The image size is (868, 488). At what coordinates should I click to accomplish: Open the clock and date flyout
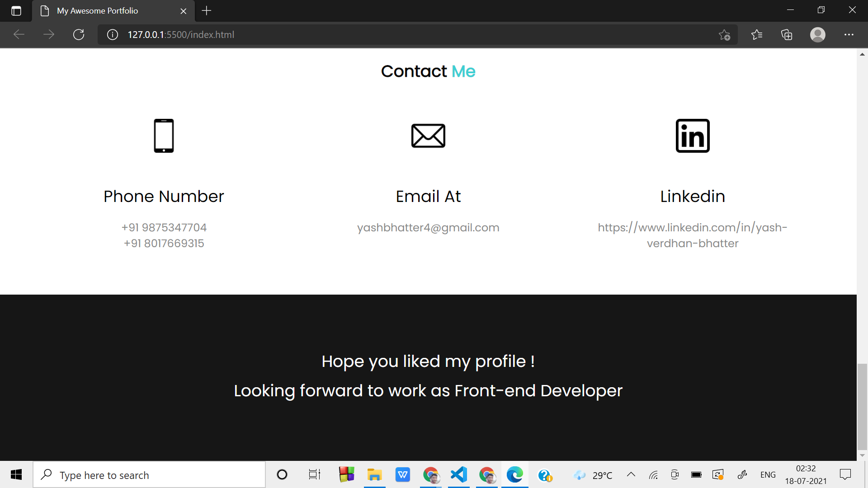pyautogui.click(x=806, y=474)
